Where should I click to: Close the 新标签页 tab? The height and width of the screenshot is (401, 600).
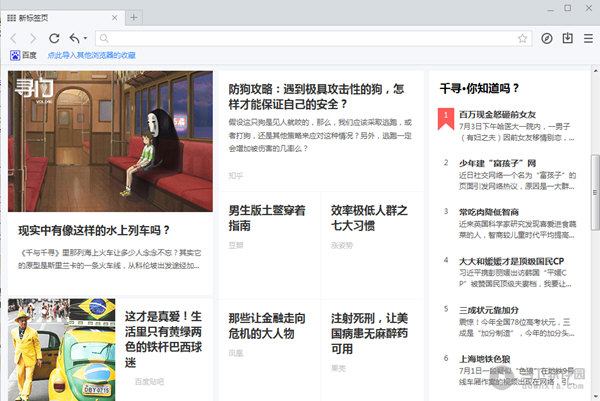click(x=114, y=17)
